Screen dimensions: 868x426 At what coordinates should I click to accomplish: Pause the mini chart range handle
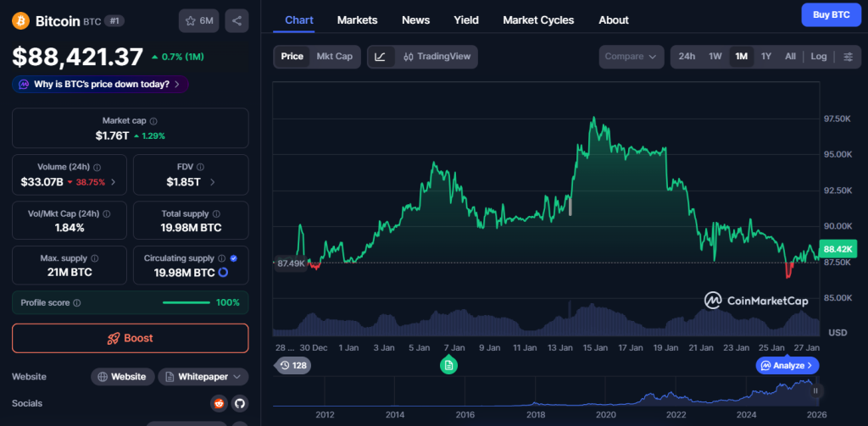click(815, 390)
